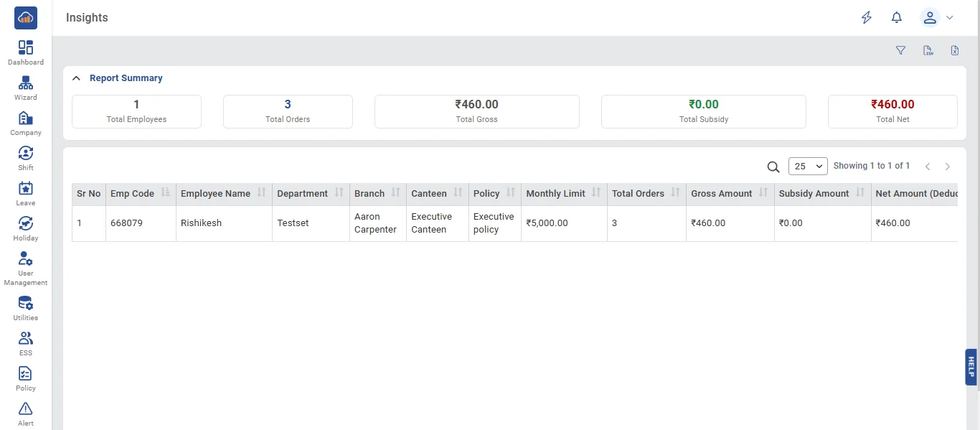The height and width of the screenshot is (430, 980).
Task: Open ESS in the sidebar
Action: click(x=26, y=344)
